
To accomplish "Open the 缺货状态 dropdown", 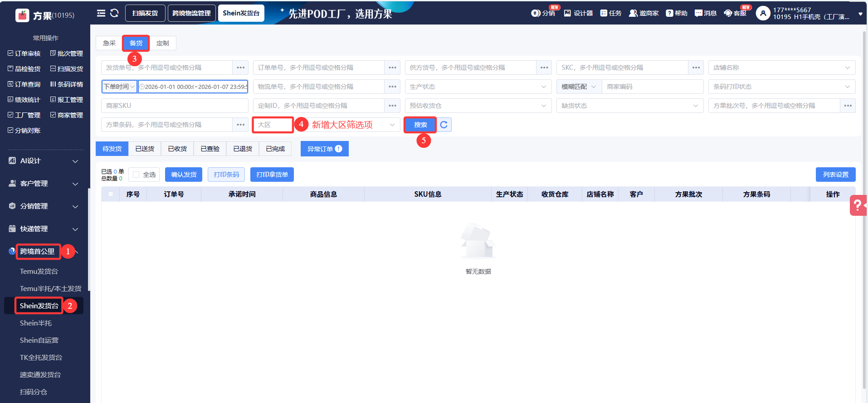I will pyautogui.click(x=630, y=106).
